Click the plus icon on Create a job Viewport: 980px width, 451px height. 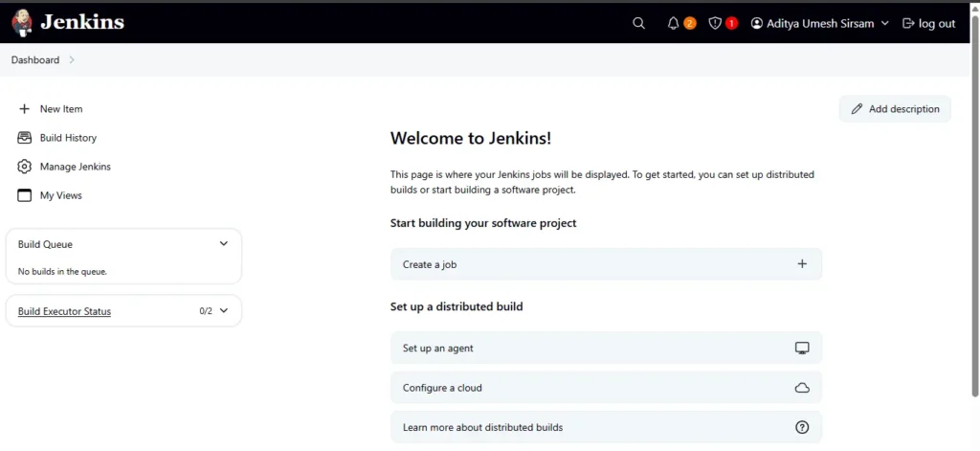[802, 264]
